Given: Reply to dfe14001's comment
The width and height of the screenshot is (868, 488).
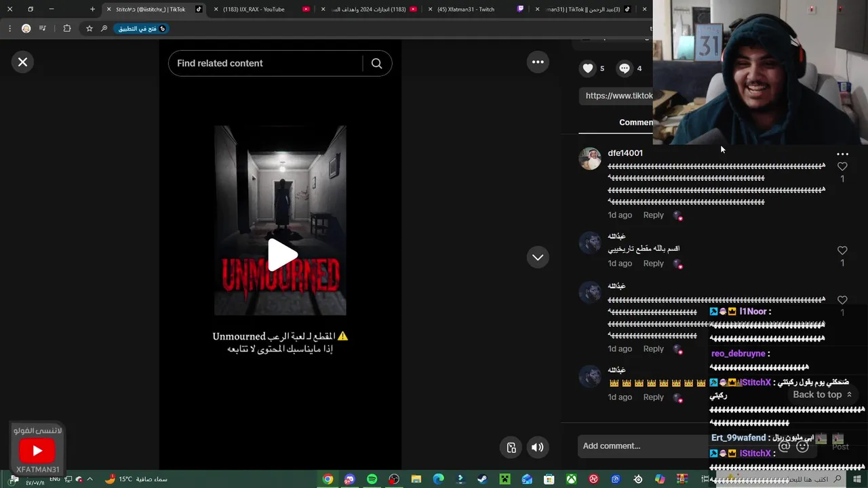Looking at the screenshot, I should (x=654, y=215).
